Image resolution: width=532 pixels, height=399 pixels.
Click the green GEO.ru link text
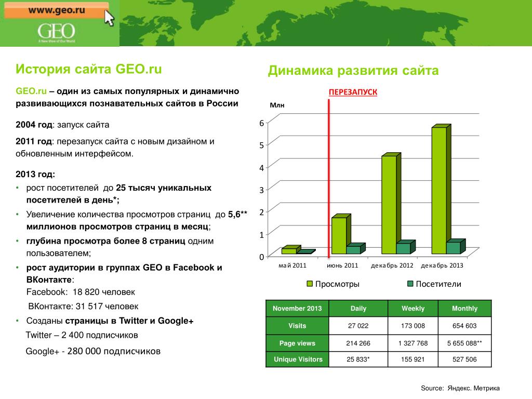point(31,91)
